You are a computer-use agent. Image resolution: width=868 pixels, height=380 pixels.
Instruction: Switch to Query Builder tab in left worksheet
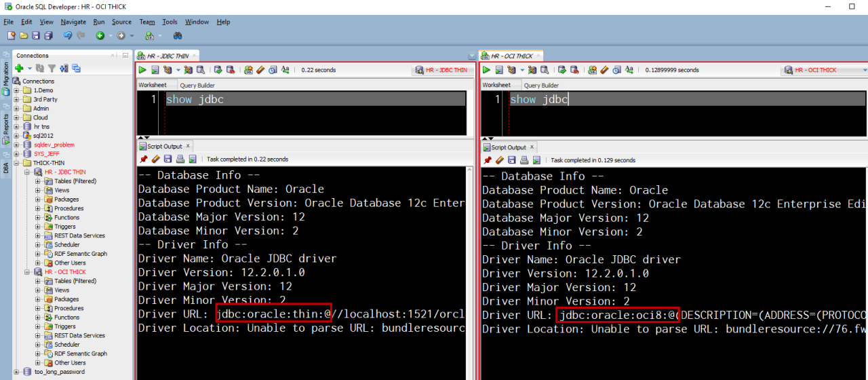(197, 85)
